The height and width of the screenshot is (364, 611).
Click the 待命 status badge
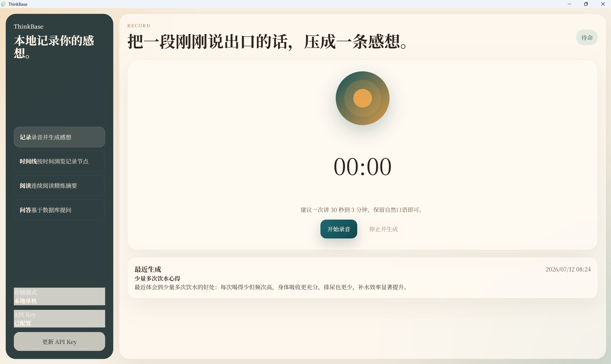pos(587,37)
